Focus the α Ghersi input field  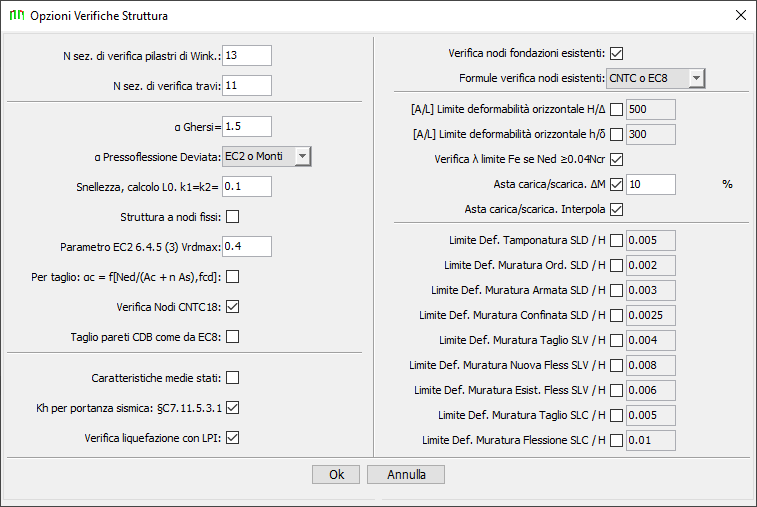247,127
